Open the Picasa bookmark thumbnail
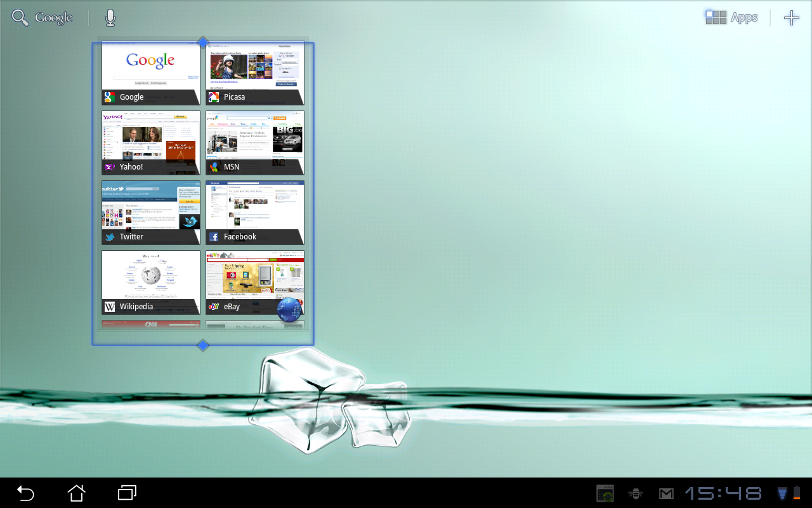The width and height of the screenshot is (812, 508). coord(255,73)
